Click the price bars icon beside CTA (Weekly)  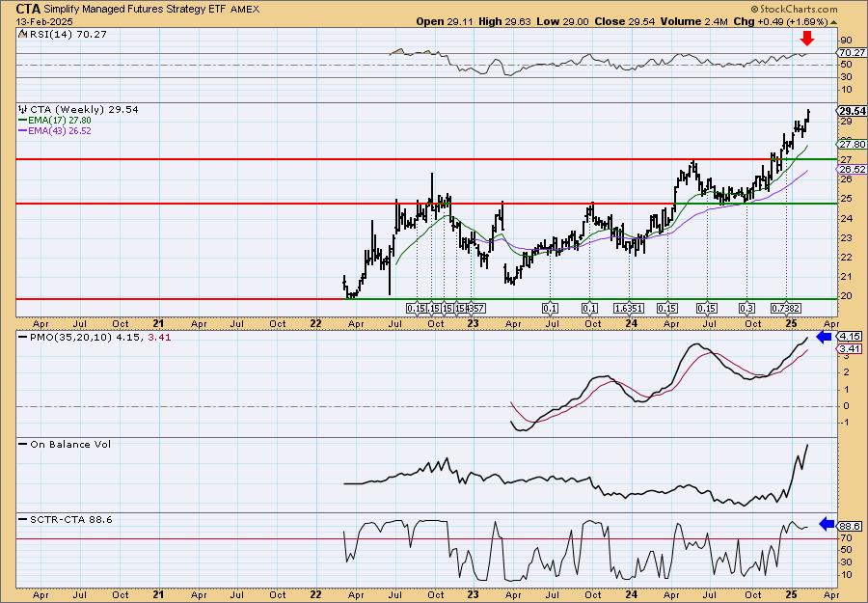[x=22, y=109]
